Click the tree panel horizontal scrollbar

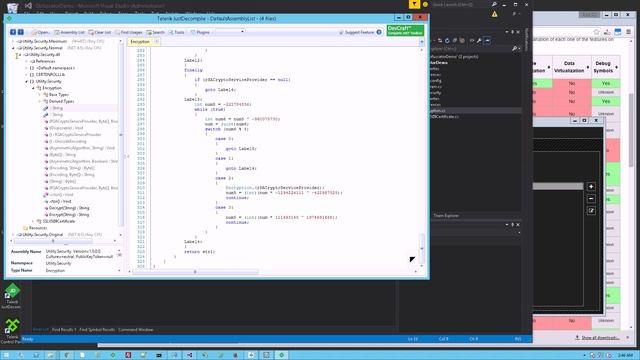53,241
